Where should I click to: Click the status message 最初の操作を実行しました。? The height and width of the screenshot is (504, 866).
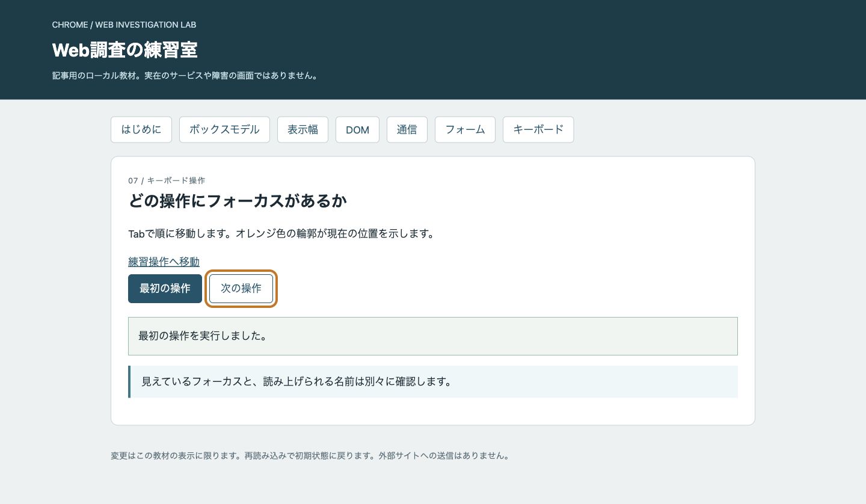click(x=433, y=336)
